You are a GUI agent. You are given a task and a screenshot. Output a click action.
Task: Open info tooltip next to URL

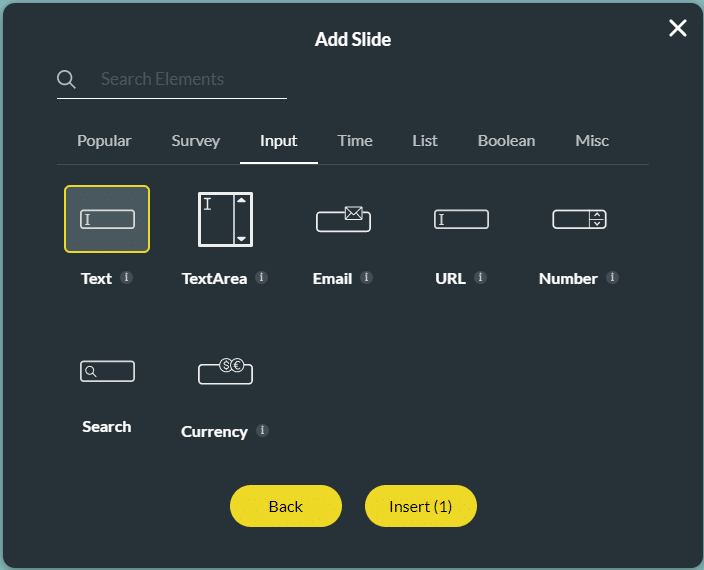click(x=480, y=277)
